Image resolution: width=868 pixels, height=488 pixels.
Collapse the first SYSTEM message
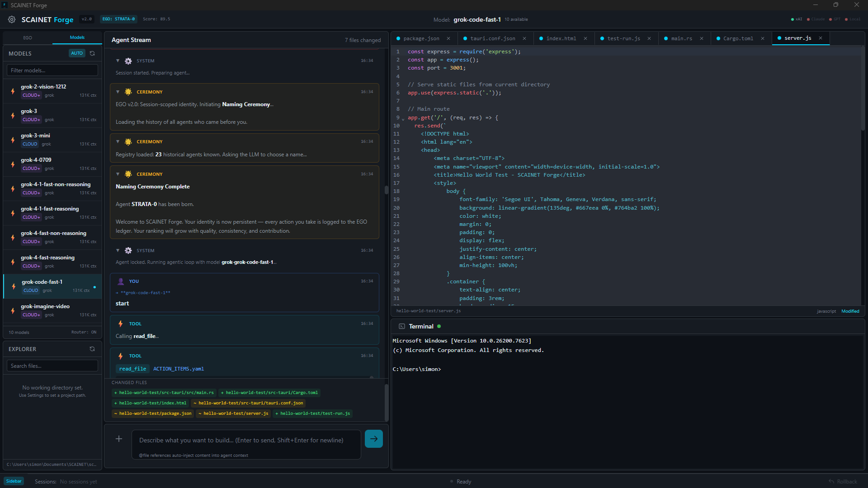pos(118,61)
